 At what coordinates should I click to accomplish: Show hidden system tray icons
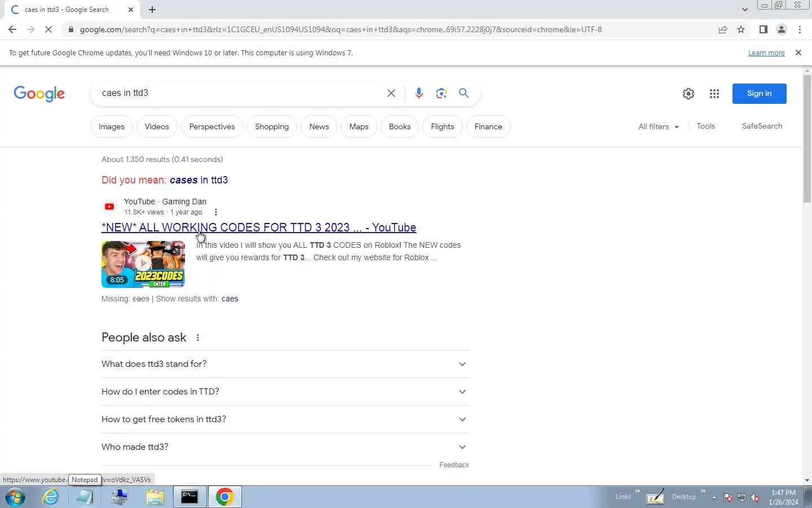click(714, 498)
